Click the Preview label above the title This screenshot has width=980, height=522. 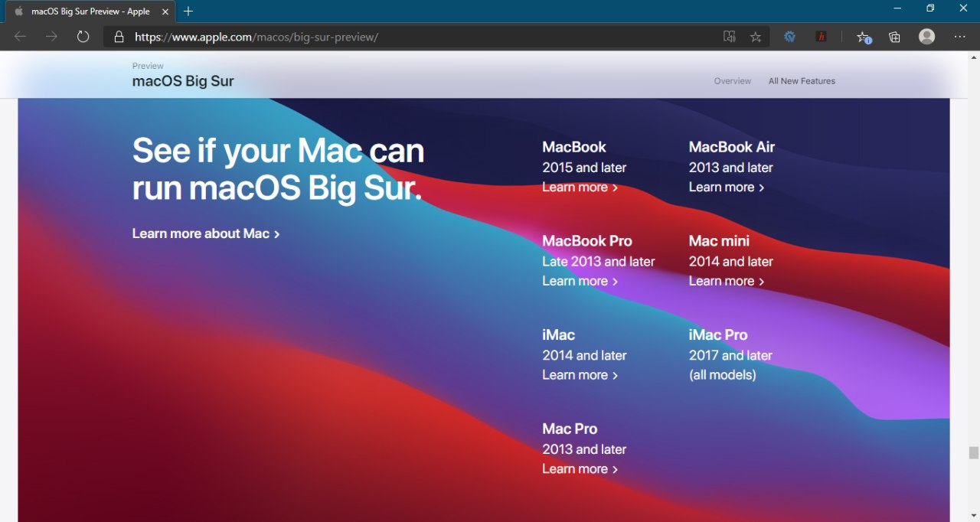(x=148, y=66)
